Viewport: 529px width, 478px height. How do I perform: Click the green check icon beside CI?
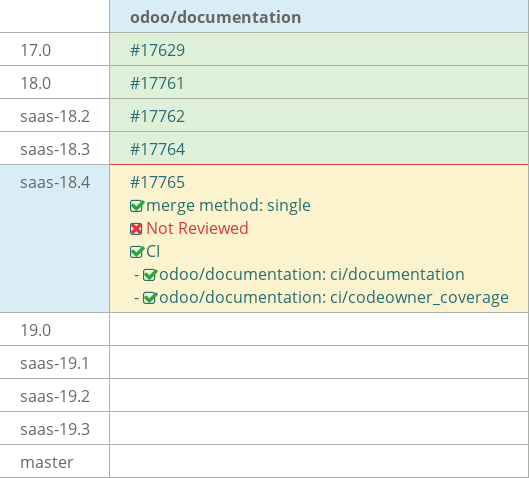coord(137,252)
